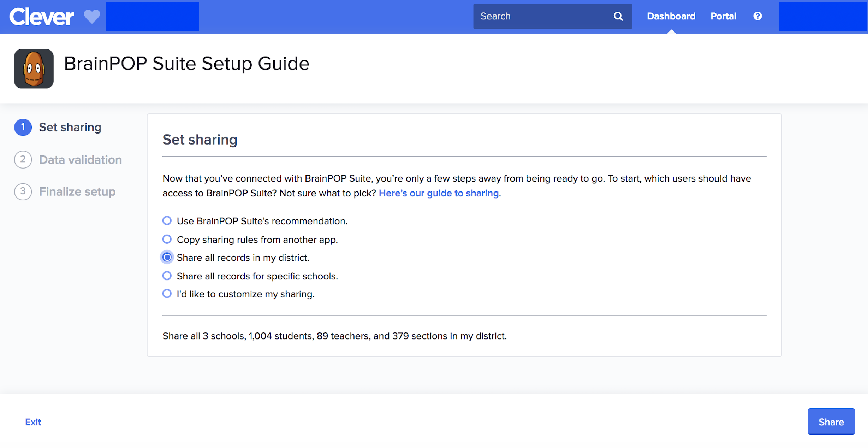The width and height of the screenshot is (868, 448).
Task: Click the BrainPOP robot app icon
Action: click(34, 69)
